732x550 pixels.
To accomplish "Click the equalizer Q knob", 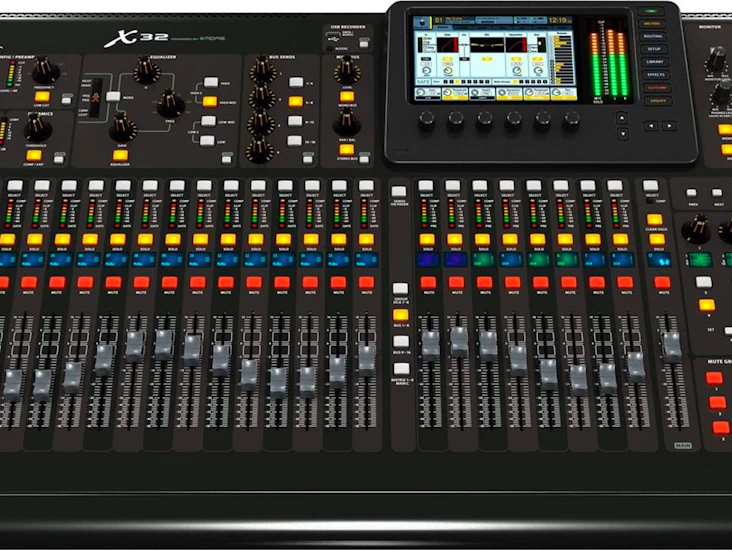I will (147, 71).
